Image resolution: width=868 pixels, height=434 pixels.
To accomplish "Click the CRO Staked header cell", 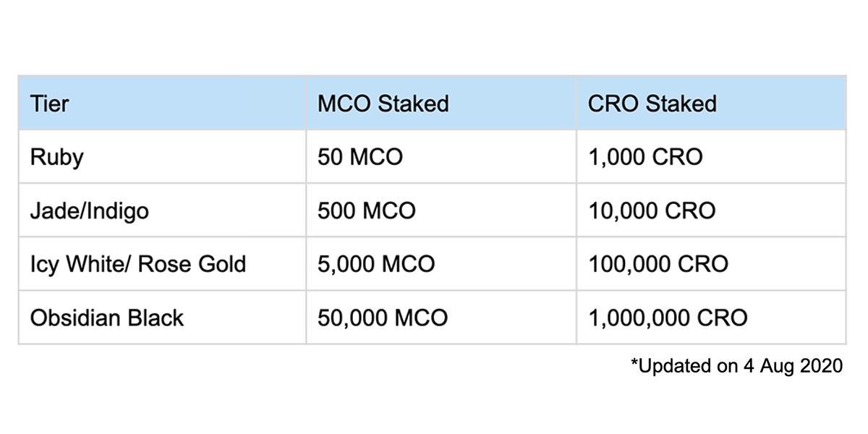I will pyautogui.click(x=652, y=103).
